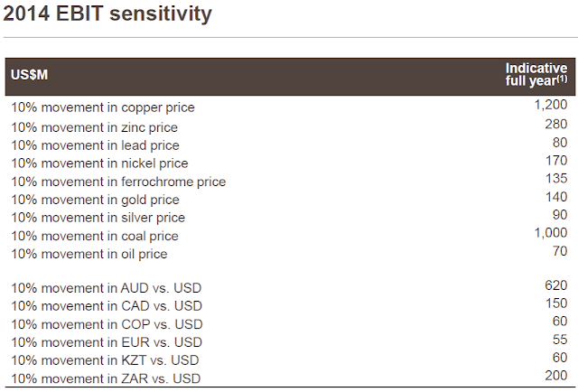The height and width of the screenshot is (392, 578).
Task: Click the oil price movement row label
Action: [x=89, y=254]
